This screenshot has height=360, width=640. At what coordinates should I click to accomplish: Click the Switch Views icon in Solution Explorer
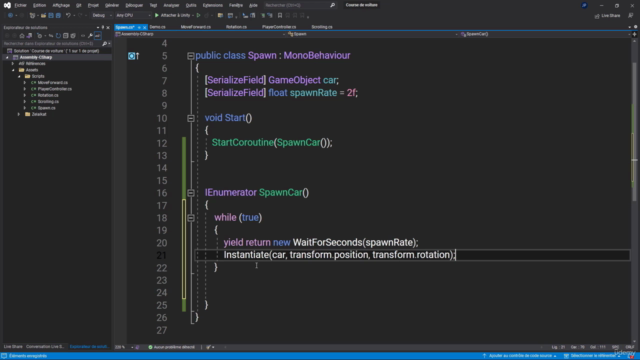(29, 36)
